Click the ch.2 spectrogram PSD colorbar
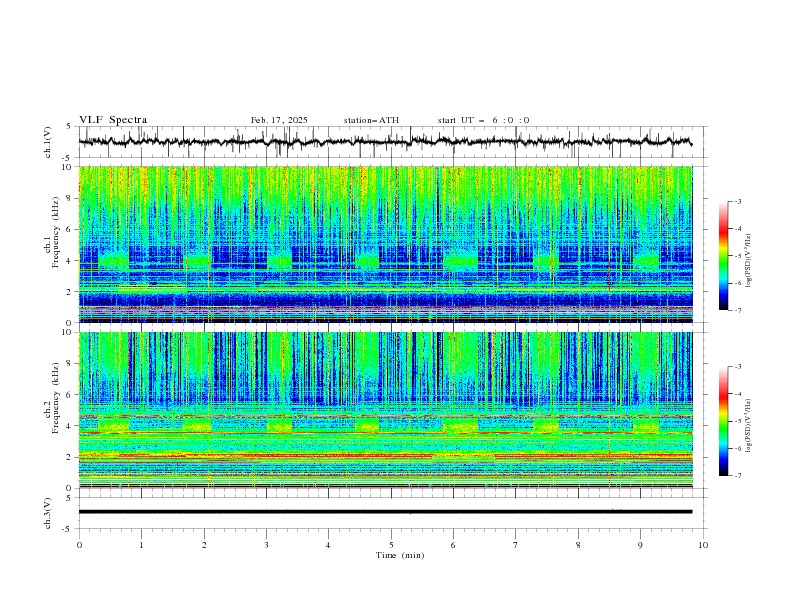The width and height of the screenshot is (792, 612). click(723, 421)
